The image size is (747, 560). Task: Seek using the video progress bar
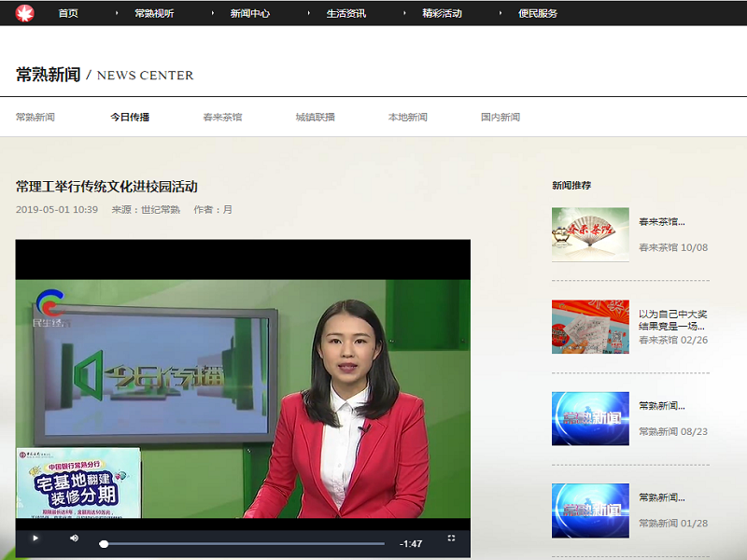point(242,543)
